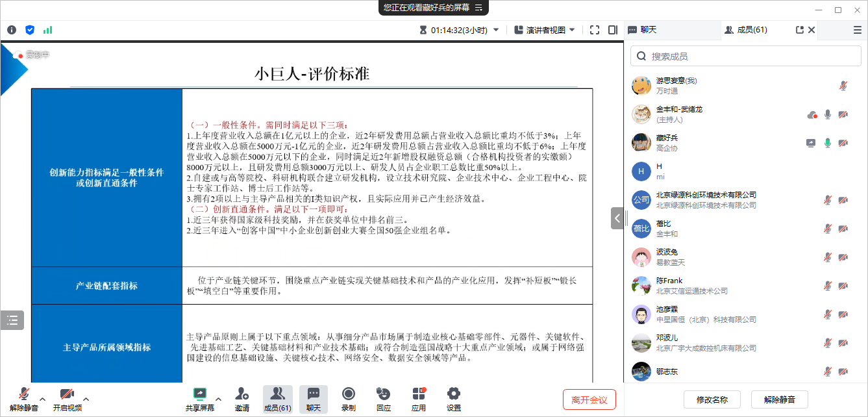
Task: Expand audio options arrow
Action: [x=43, y=399]
